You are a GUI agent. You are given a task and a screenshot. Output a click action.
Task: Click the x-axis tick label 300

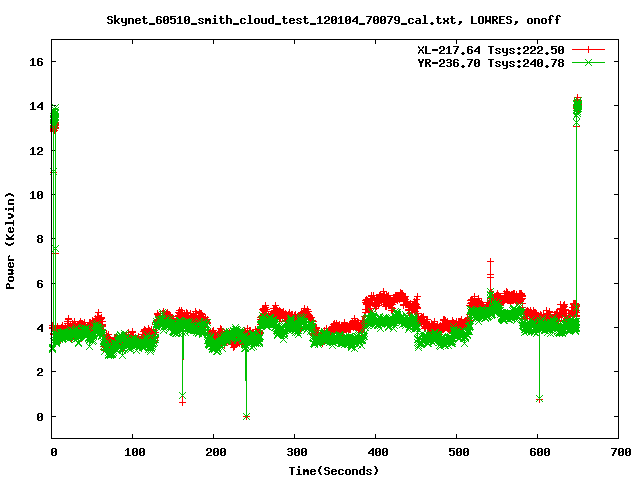pyautogui.click(x=296, y=452)
